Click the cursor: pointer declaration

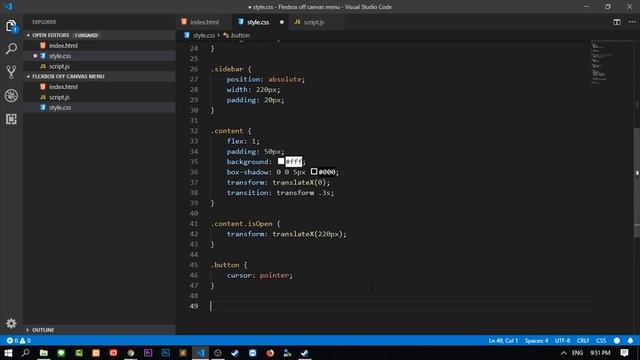(260, 275)
